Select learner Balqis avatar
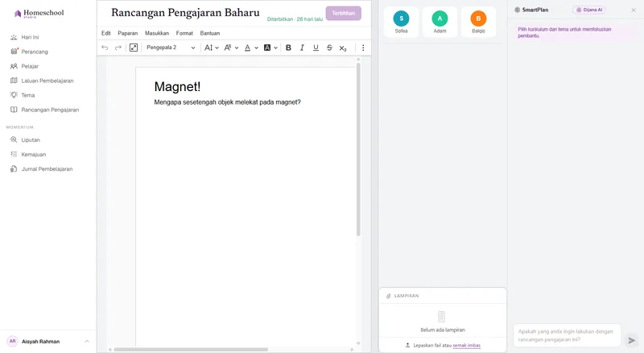 click(x=478, y=19)
